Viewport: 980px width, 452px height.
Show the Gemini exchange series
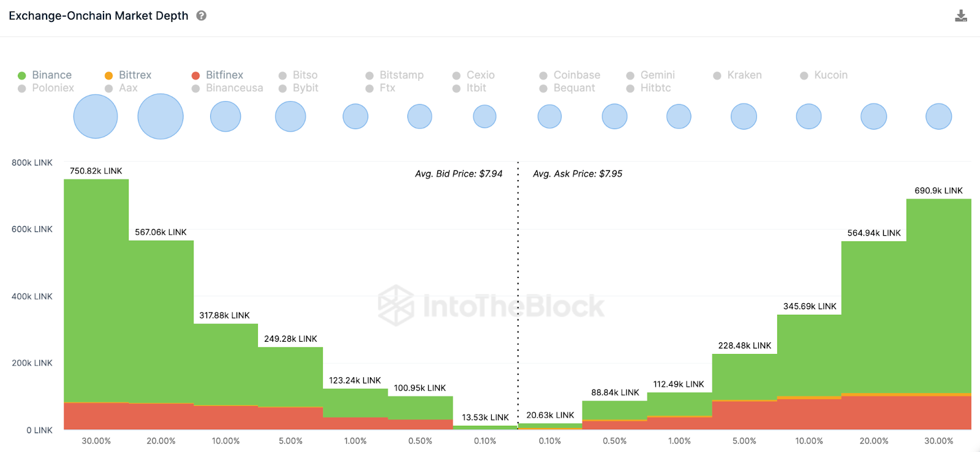coord(651,75)
